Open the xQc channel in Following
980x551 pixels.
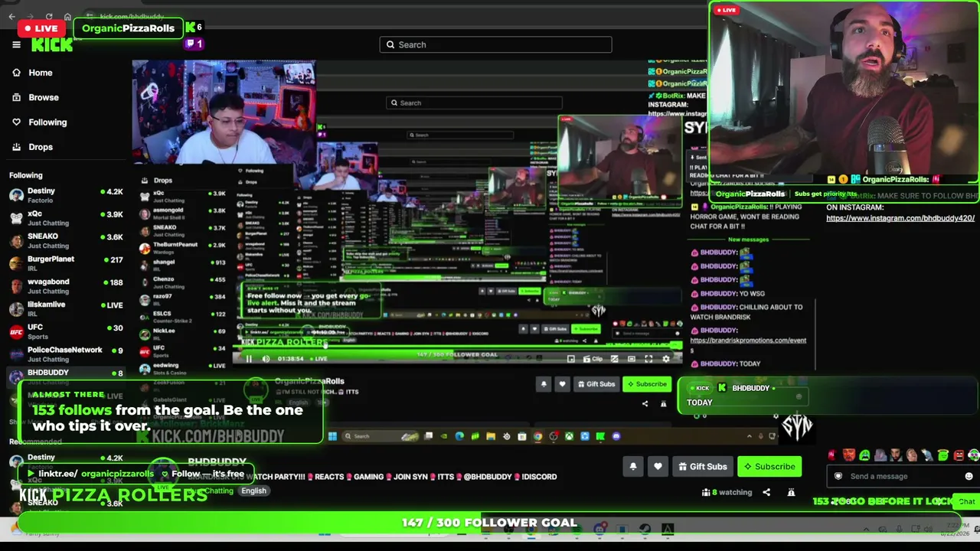point(66,218)
